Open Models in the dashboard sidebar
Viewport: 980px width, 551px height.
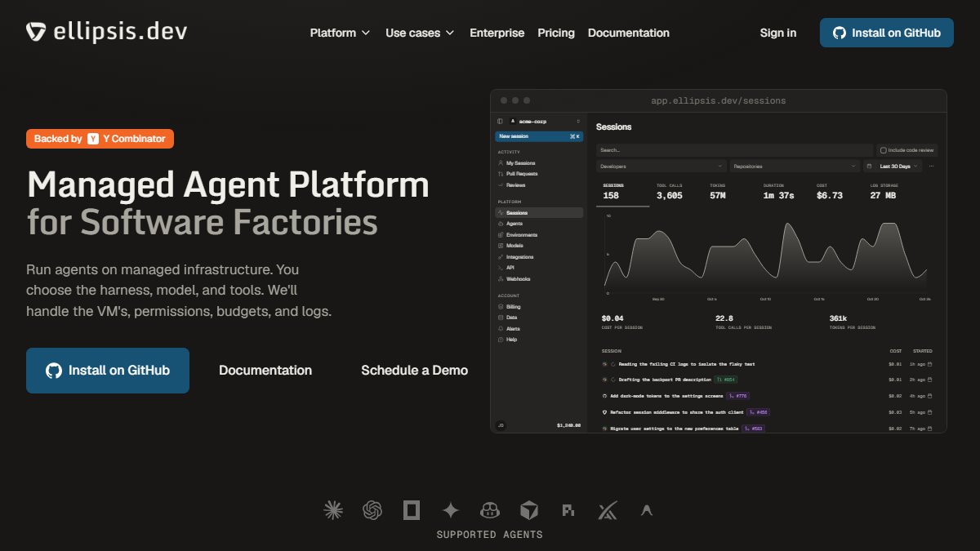pos(514,246)
